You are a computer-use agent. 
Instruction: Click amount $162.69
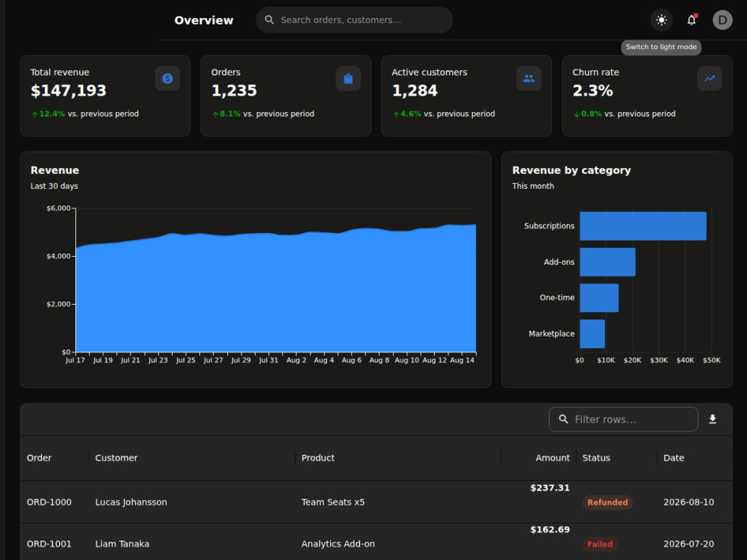coord(550,529)
